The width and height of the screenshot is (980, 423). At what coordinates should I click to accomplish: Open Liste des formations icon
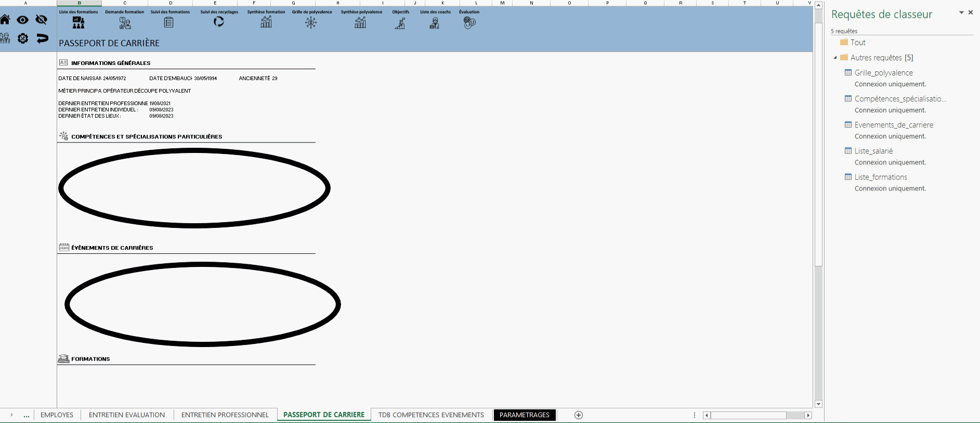tap(79, 22)
